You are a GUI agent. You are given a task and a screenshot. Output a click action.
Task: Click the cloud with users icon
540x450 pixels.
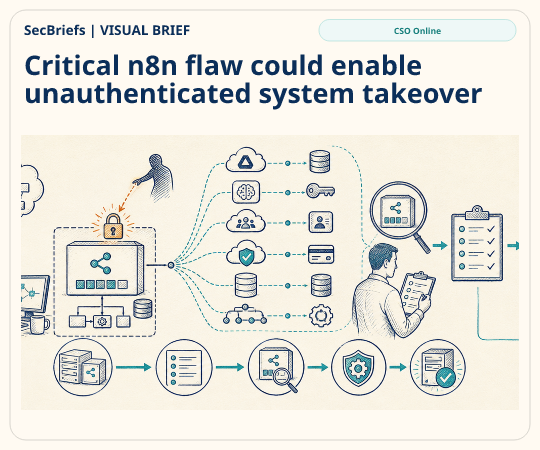click(246, 221)
